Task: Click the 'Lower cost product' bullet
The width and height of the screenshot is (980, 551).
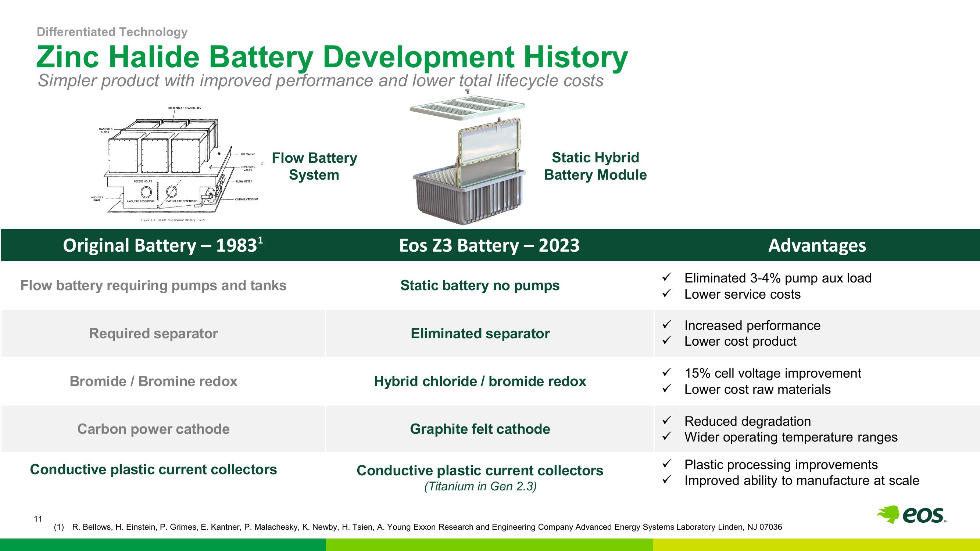Action: 740,342
